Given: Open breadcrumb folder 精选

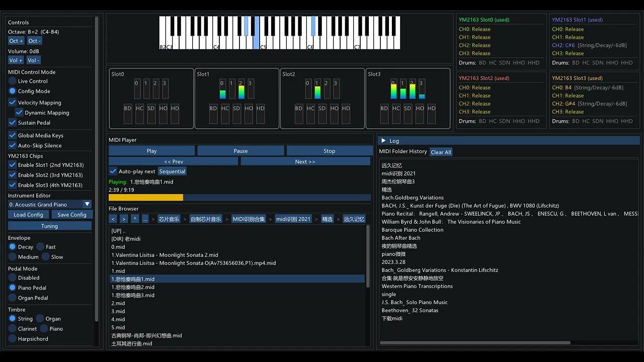Looking at the screenshot, I should coord(327,219).
